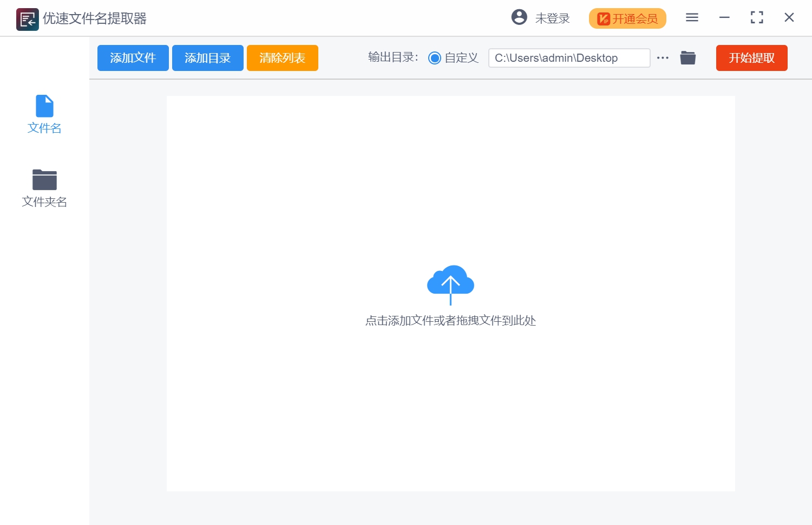Open the user account avatar icon
This screenshot has height=525, width=812.
pyautogui.click(x=519, y=17)
